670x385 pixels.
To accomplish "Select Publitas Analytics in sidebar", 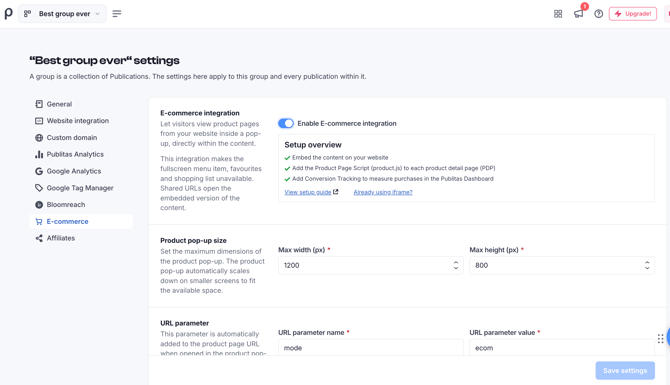I will (x=81, y=154).
